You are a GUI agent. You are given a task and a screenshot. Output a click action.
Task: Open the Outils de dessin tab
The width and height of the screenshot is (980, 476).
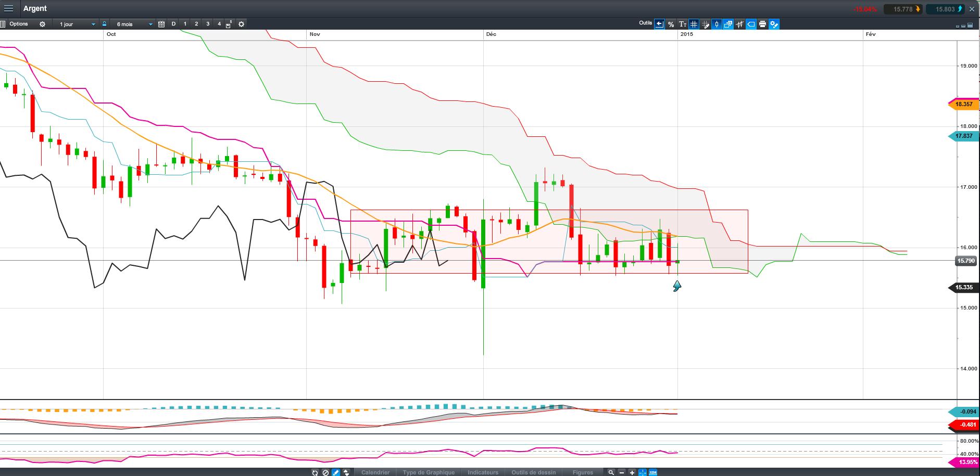click(x=533, y=472)
